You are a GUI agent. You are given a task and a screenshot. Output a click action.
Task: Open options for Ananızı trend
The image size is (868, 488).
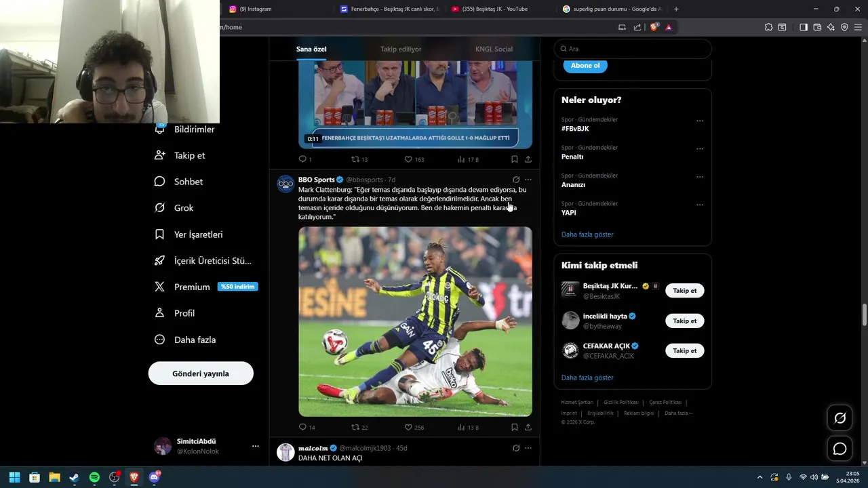[x=700, y=177]
